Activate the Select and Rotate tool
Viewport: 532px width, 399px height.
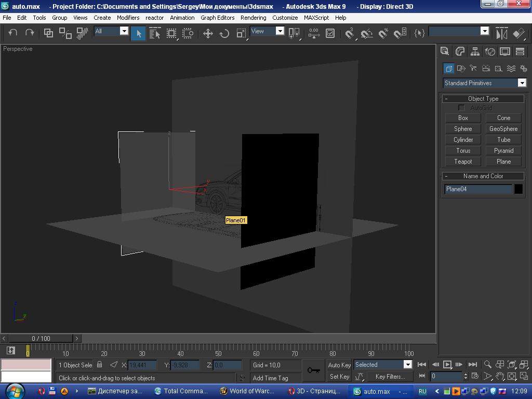pos(224,33)
